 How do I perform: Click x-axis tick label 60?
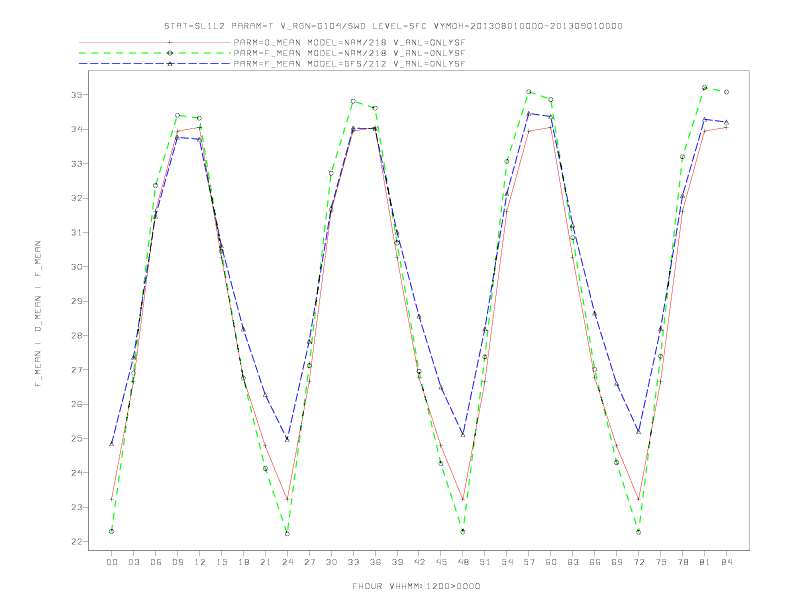coord(551,562)
